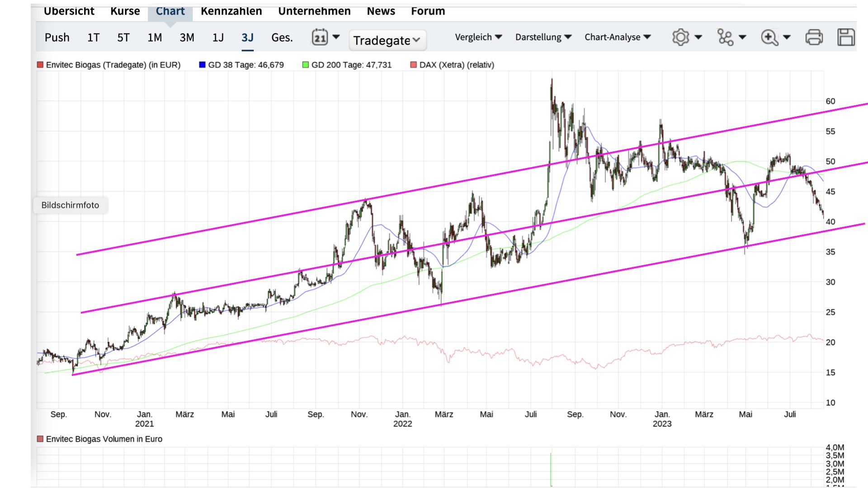868x488 pixels.
Task: Click the zoom magnifier icon
Action: tap(769, 37)
